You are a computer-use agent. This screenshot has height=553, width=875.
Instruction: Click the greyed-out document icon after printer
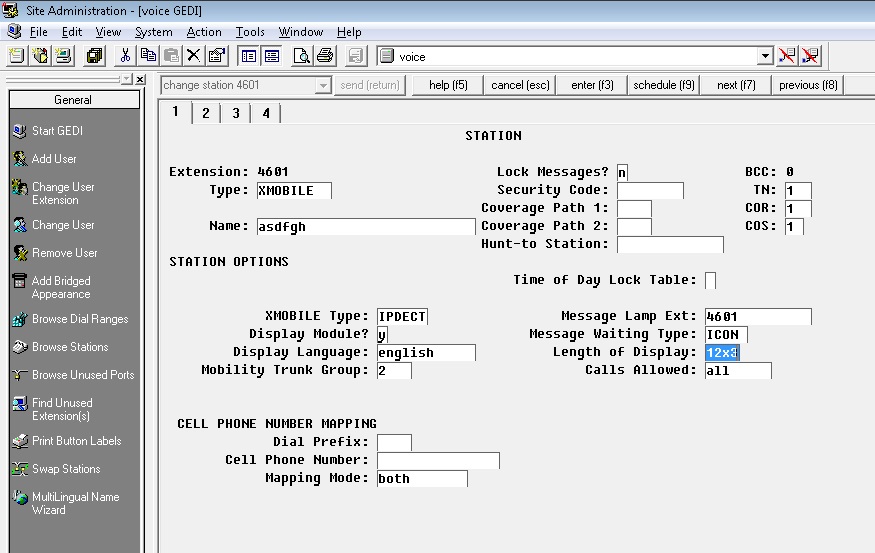pyautogui.click(x=355, y=56)
